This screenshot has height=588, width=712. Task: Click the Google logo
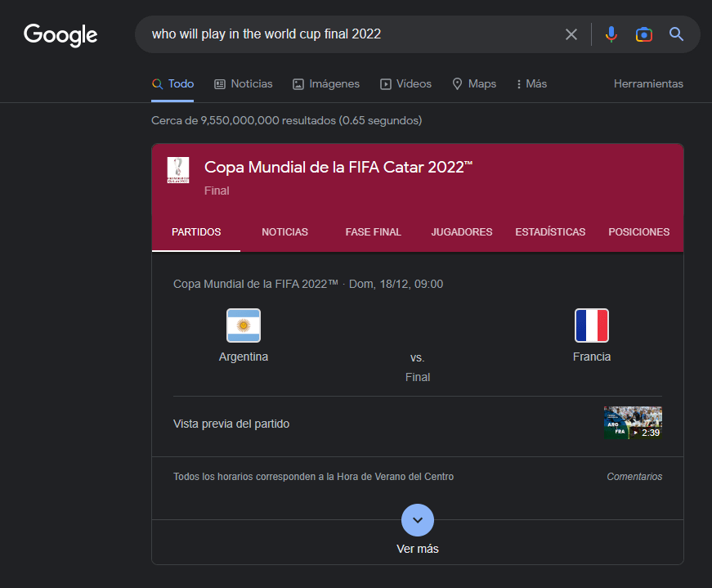[x=60, y=34]
